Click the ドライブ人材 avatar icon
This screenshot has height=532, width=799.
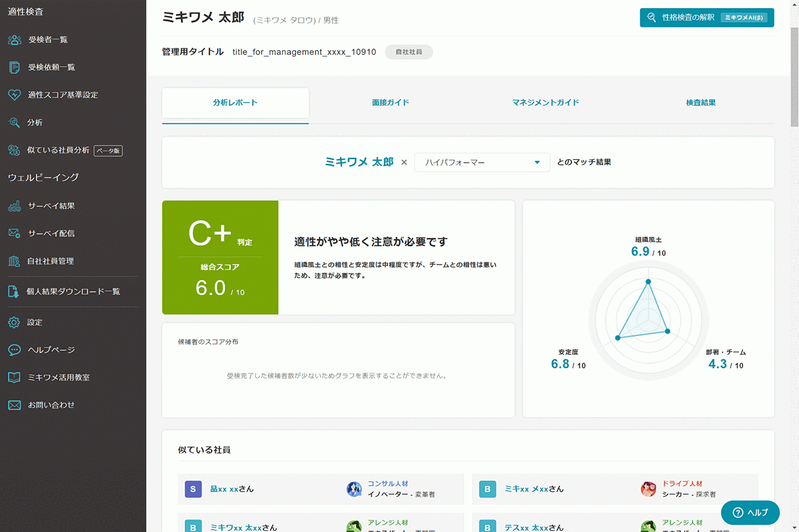pos(648,489)
